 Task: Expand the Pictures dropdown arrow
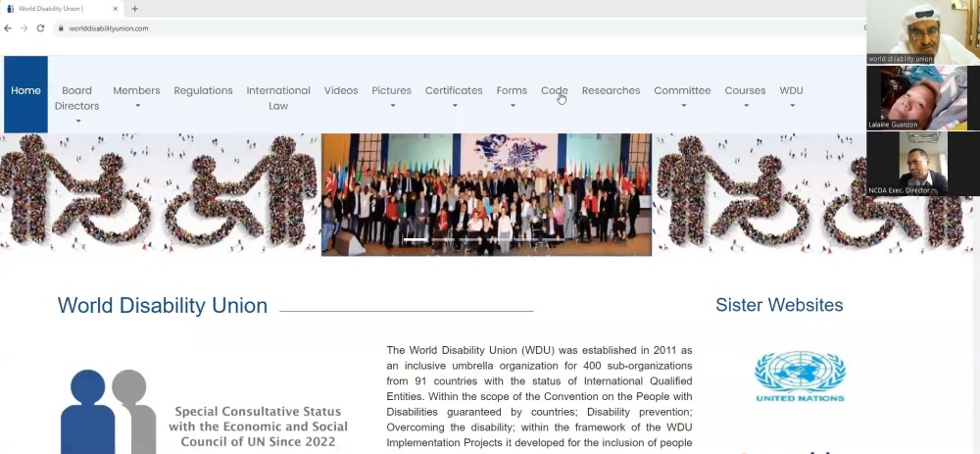tap(393, 106)
